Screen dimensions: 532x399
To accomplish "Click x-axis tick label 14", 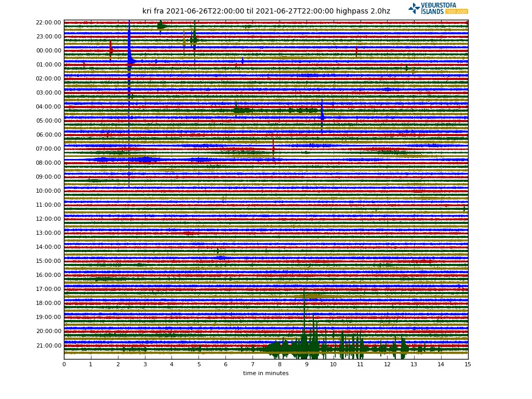I will pyautogui.click(x=441, y=364).
